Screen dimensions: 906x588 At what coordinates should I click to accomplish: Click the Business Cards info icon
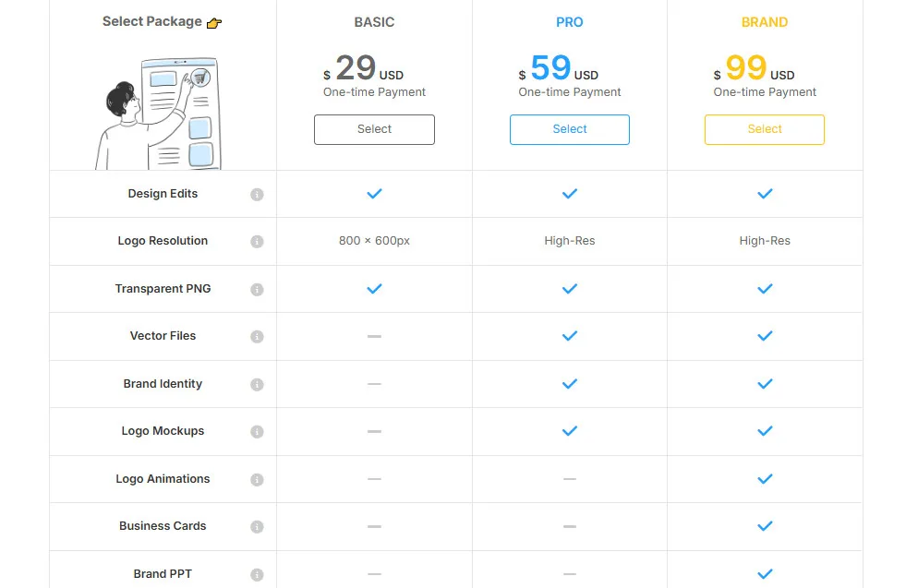257,526
